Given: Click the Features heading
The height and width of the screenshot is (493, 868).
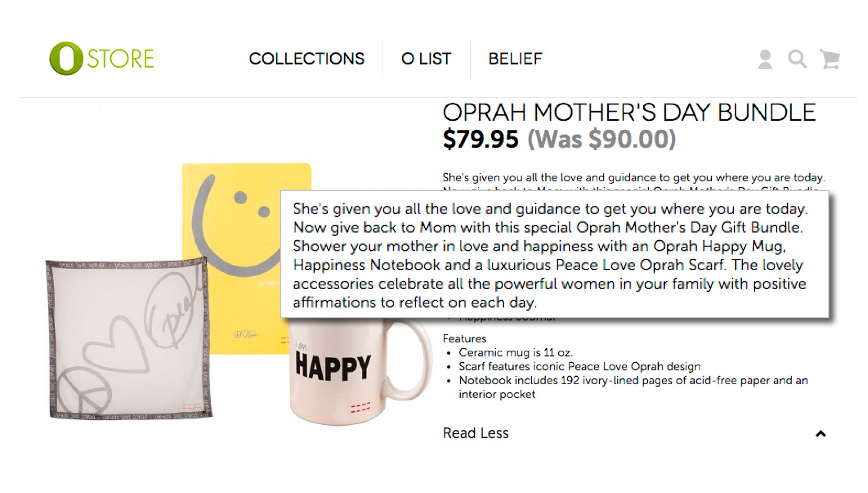Looking at the screenshot, I should [464, 339].
